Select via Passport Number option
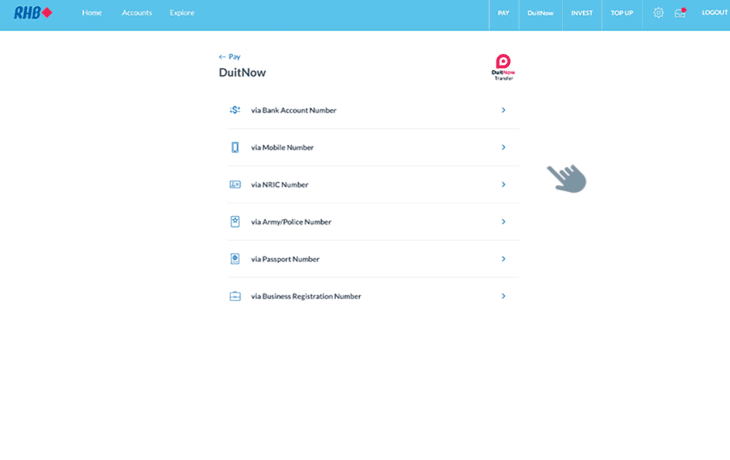Viewport: 730px width, 460px height. coord(285,259)
